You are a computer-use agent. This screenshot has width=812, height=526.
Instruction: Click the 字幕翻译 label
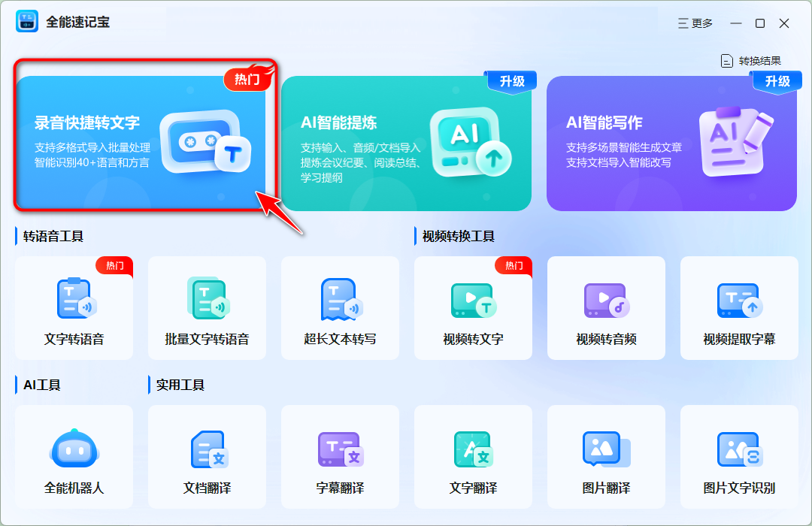(341, 488)
